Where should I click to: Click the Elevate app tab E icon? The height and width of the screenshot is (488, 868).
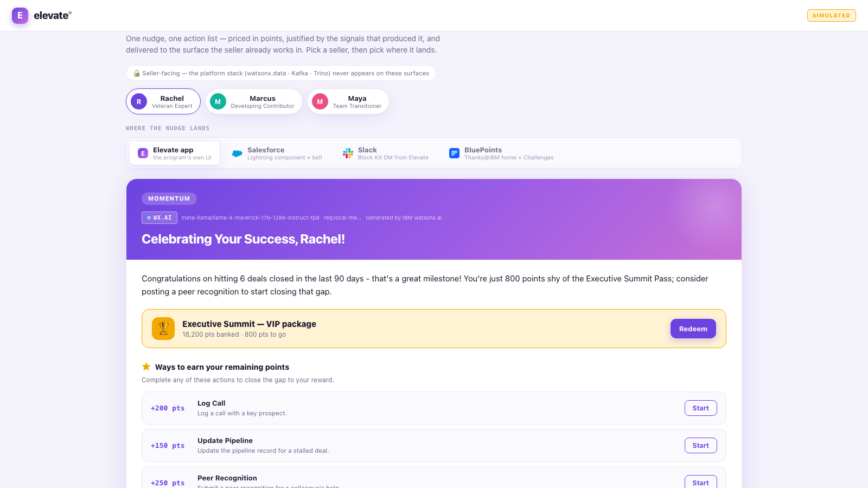[143, 153]
